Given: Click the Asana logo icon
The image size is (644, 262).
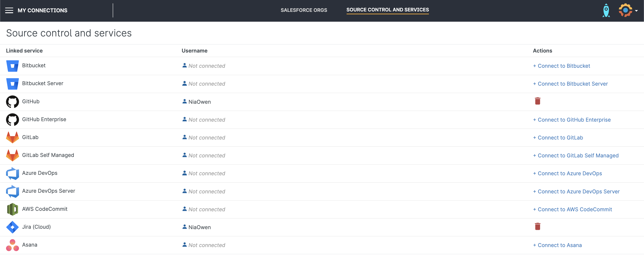Looking at the screenshot, I should [13, 245].
